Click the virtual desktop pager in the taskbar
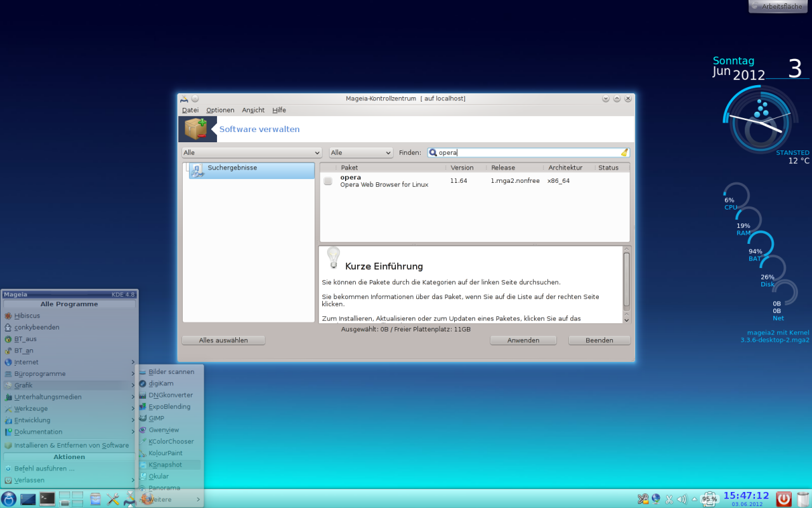Screen dimensions: 812x508 click(72, 499)
